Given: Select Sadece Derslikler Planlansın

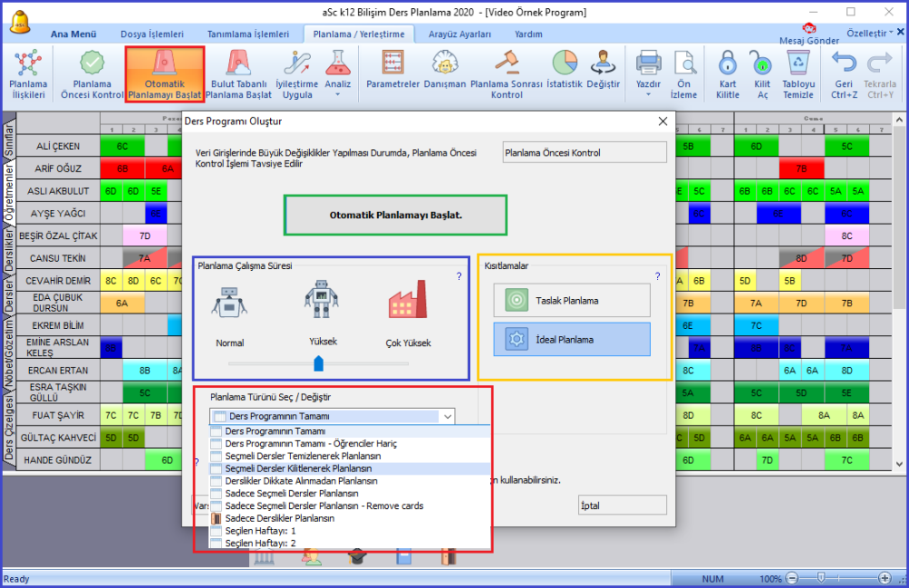Looking at the screenshot, I should pos(350,518).
